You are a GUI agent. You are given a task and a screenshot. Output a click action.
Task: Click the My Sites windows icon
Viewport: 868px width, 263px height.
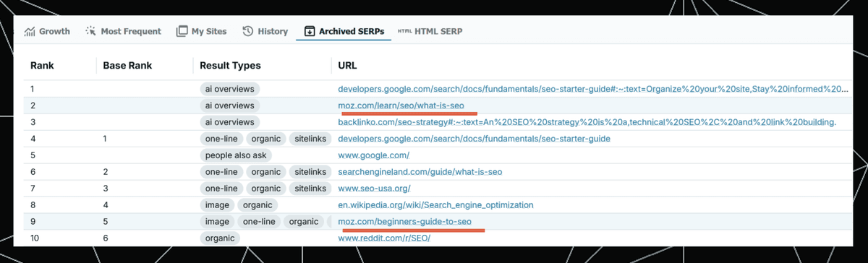(182, 32)
